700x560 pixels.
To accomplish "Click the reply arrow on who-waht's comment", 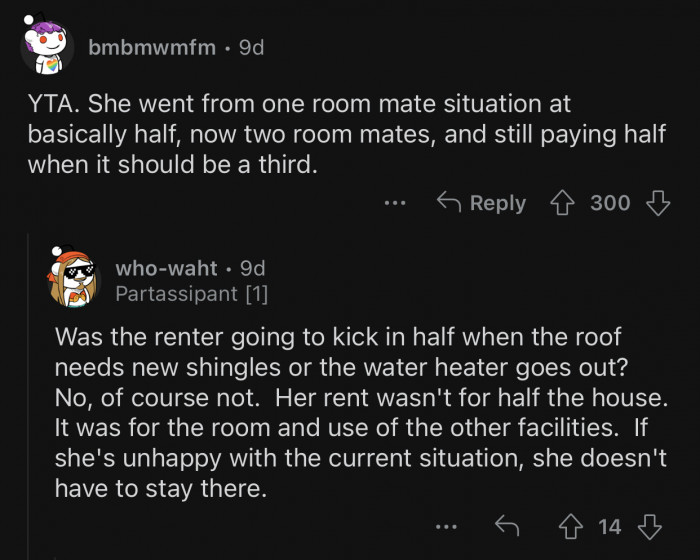I will tap(506, 526).
